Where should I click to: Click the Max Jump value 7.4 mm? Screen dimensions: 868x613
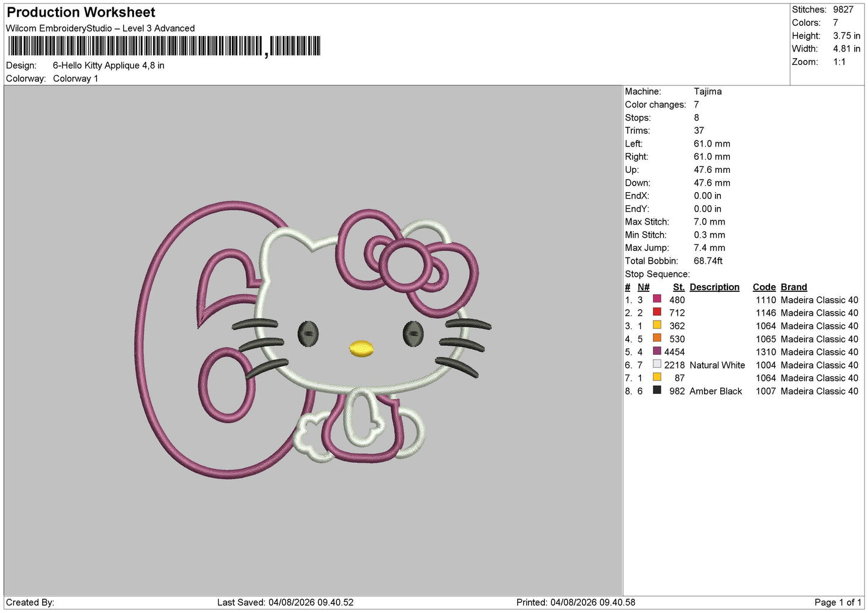coord(709,248)
